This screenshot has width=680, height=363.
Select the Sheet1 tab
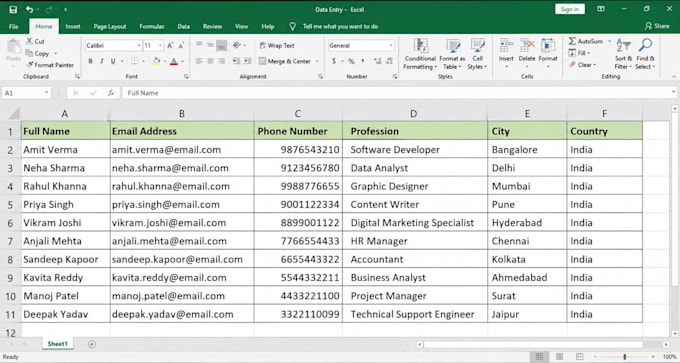[57, 344]
